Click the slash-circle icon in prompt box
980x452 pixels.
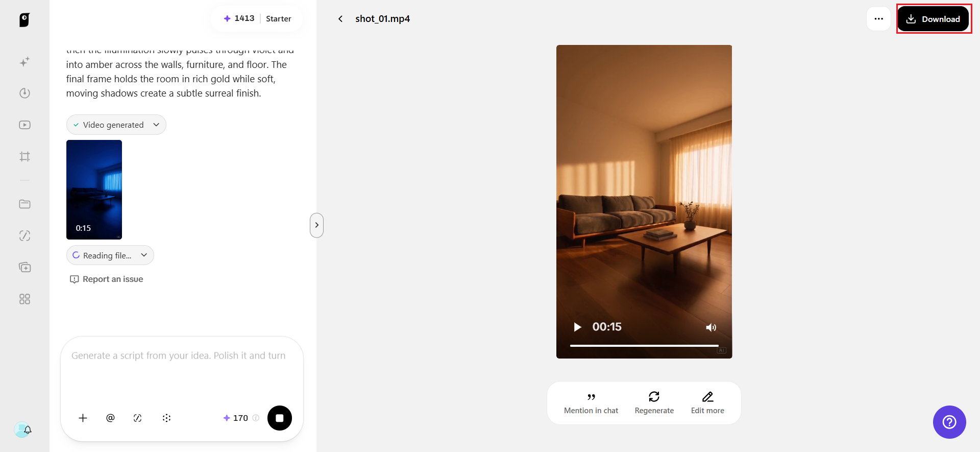coord(138,418)
